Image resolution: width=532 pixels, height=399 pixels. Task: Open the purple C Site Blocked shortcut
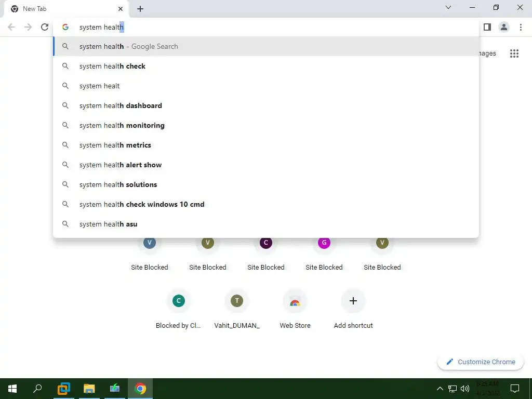(266, 252)
